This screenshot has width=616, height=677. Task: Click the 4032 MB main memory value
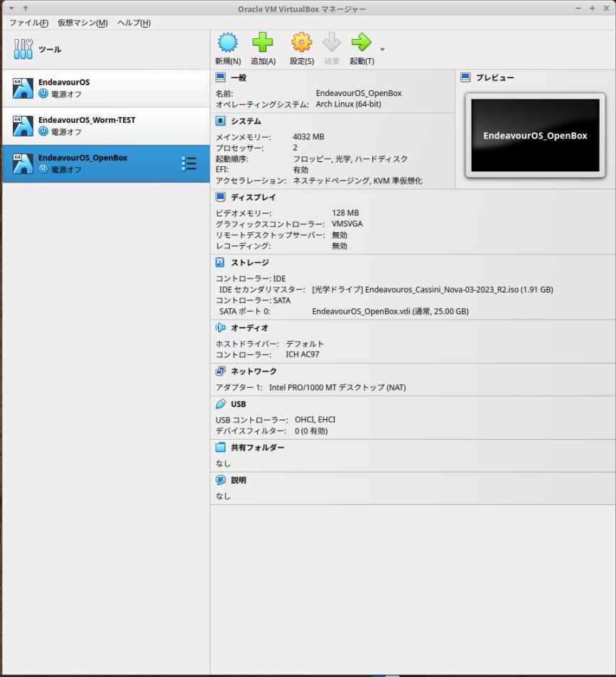pyautogui.click(x=308, y=137)
